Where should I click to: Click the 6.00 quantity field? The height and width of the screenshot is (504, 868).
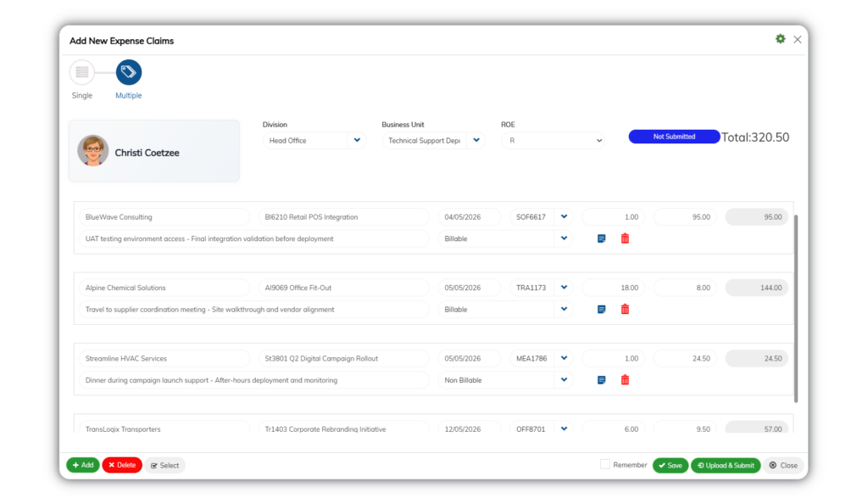pyautogui.click(x=614, y=428)
